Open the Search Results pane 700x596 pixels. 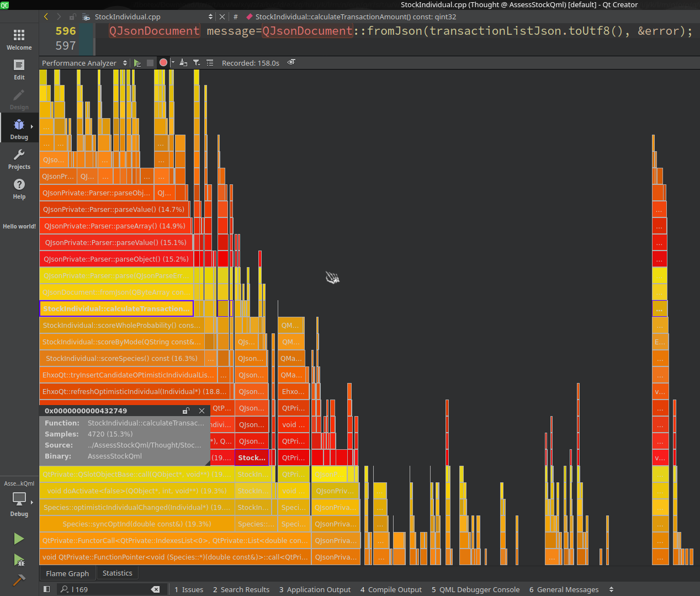[x=241, y=589]
